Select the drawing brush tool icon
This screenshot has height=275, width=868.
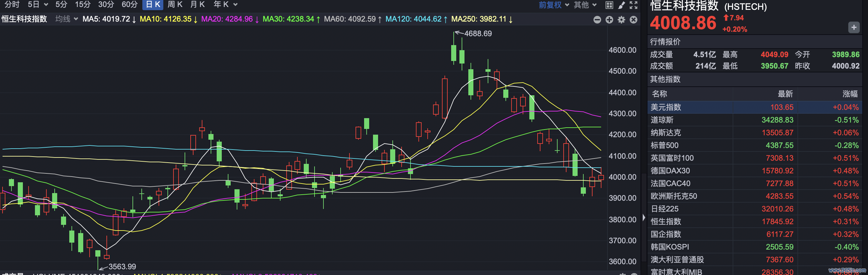coord(621,5)
